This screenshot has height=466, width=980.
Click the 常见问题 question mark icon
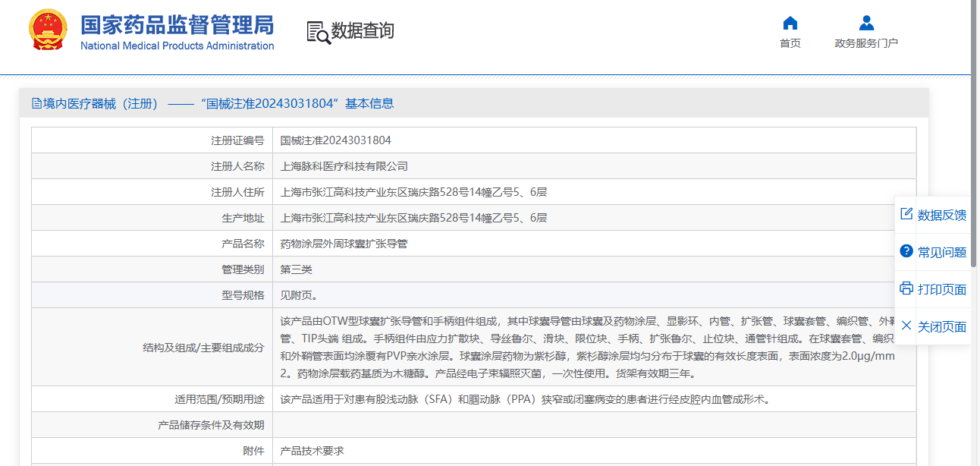(x=906, y=251)
